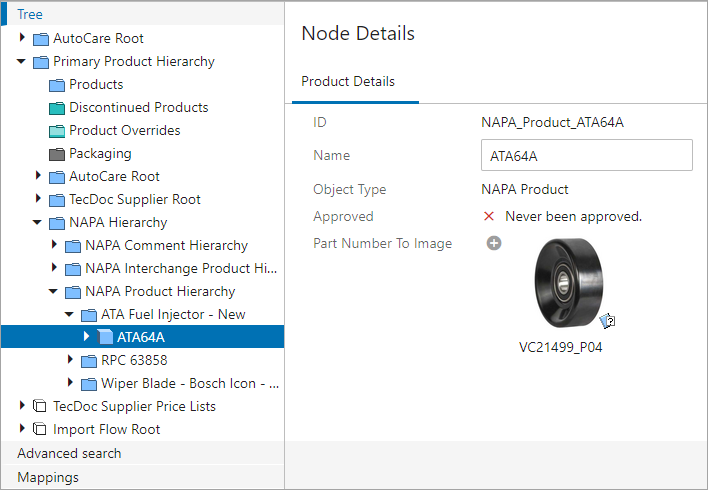
Task: Click the RPC 63858 folder icon
Action: 89,361
